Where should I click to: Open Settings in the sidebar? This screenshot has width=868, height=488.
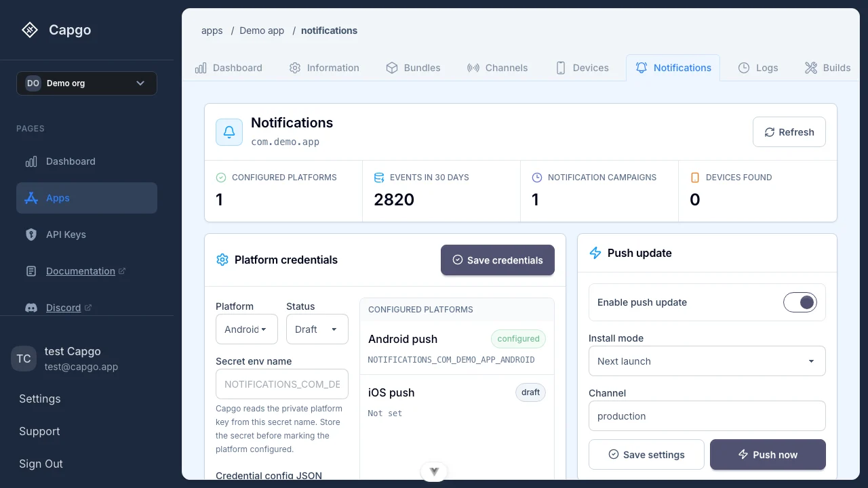coord(40,399)
